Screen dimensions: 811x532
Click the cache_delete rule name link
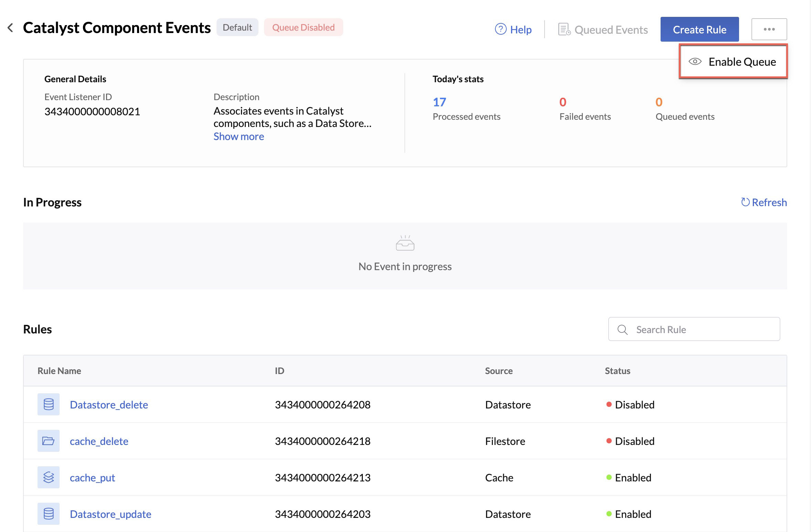99,440
